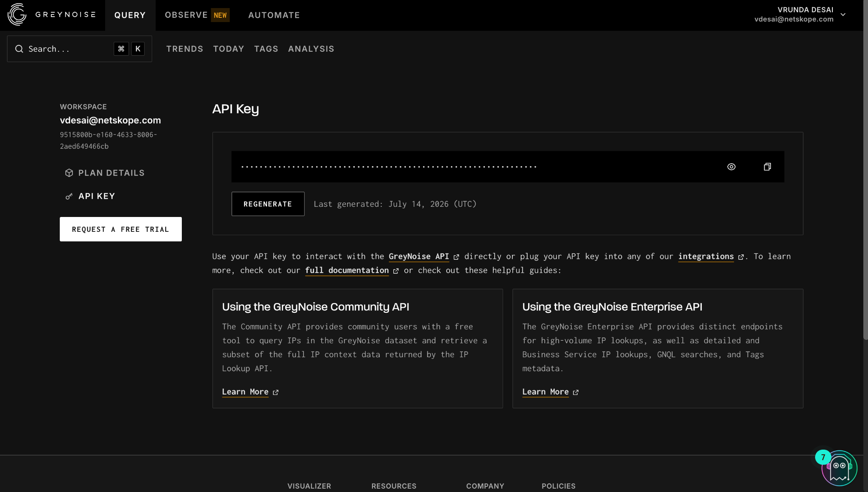
Task: Reveal the hidden API key with eye icon
Action: pyautogui.click(x=732, y=167)
